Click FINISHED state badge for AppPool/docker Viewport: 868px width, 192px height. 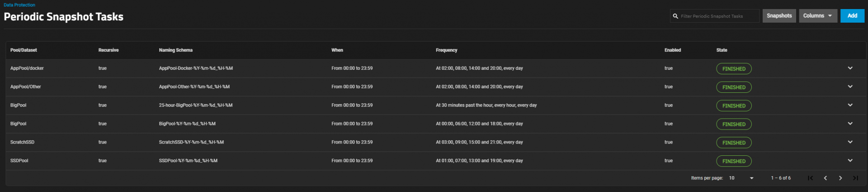(x=734, y=69)
